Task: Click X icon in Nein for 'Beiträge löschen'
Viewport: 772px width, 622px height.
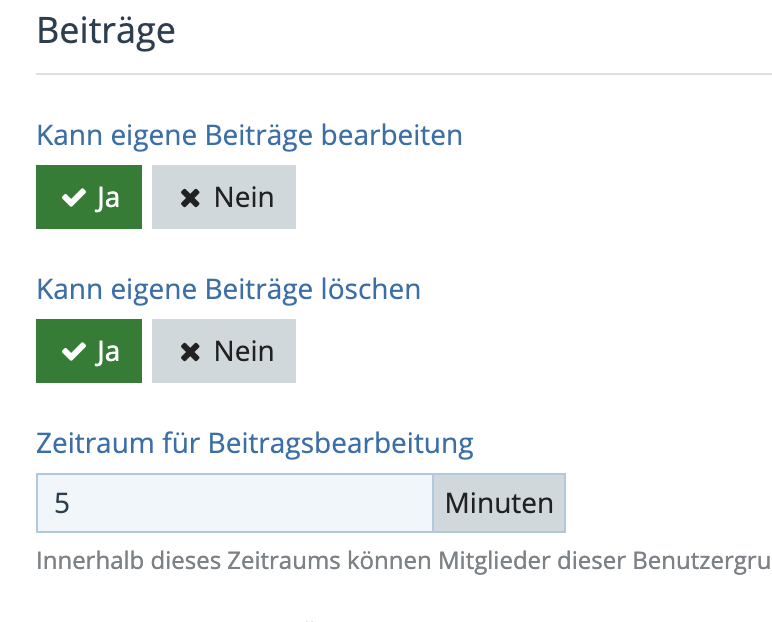Action: coord(190,352)
